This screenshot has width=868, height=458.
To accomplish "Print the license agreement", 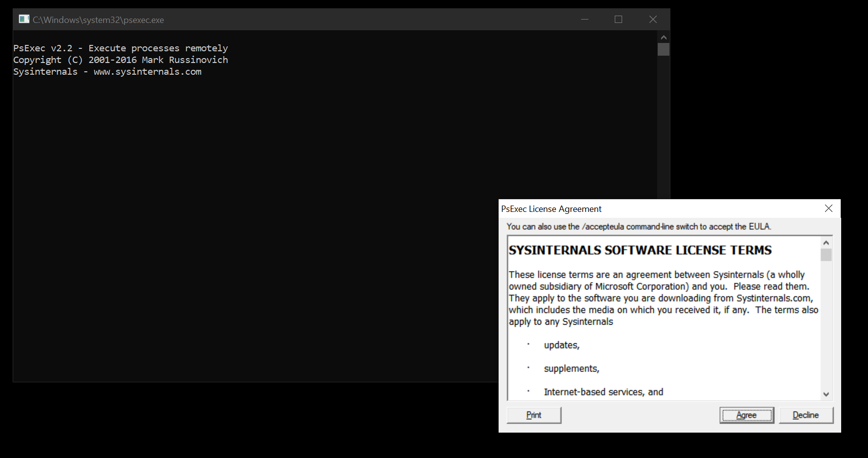I will pyautogui.click(x=534, y=415).
